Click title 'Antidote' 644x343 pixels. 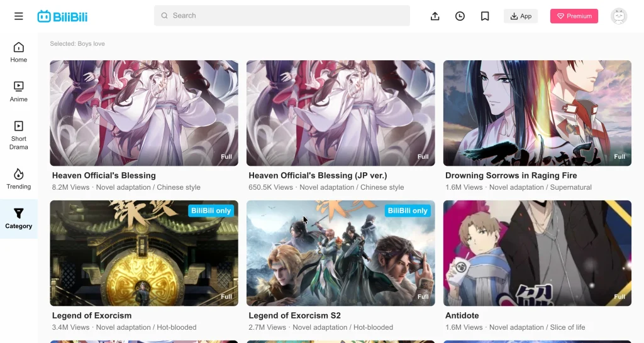(462, 315)
